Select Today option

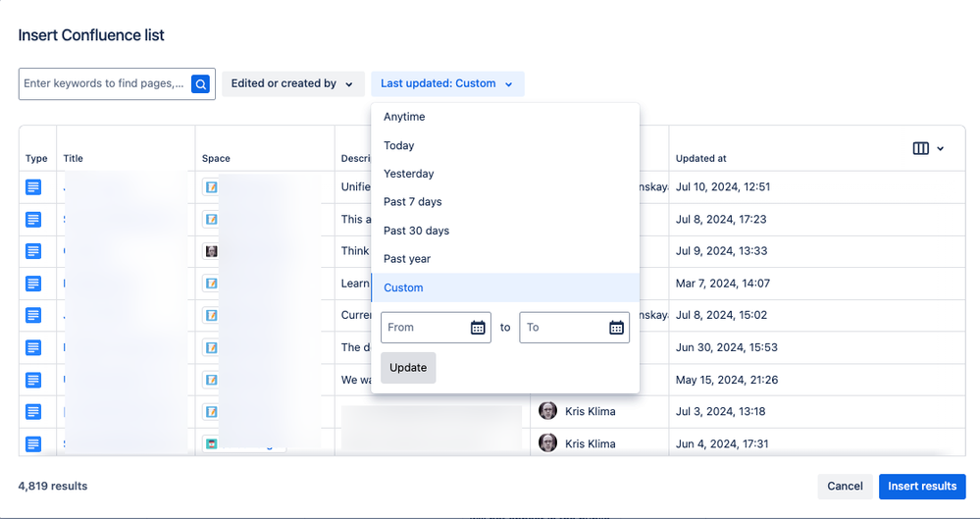click(505, 145)
